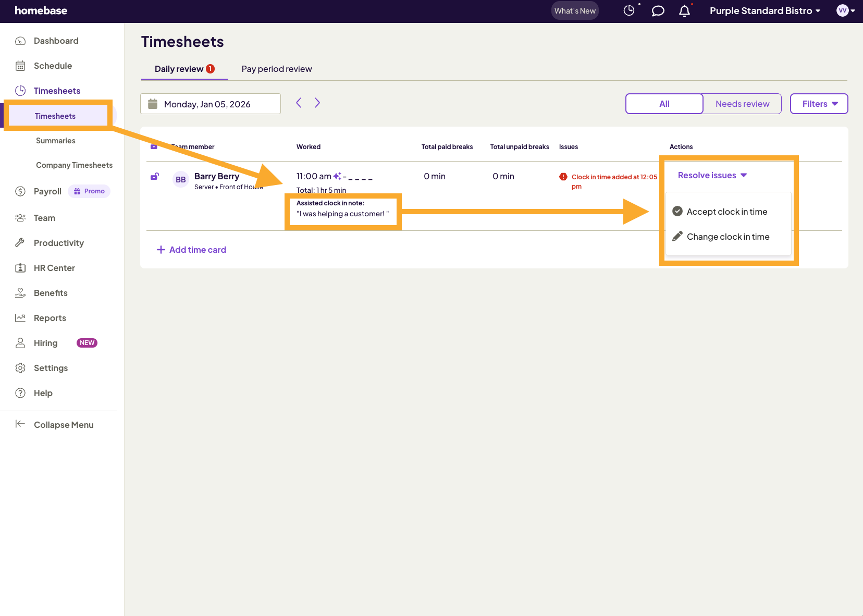Open Company Timesheets sub-item

[x=74, y=165]
